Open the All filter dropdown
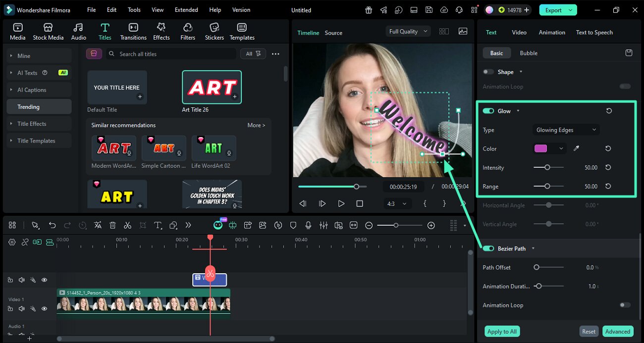The image size is (644, 343). point(253,53)
